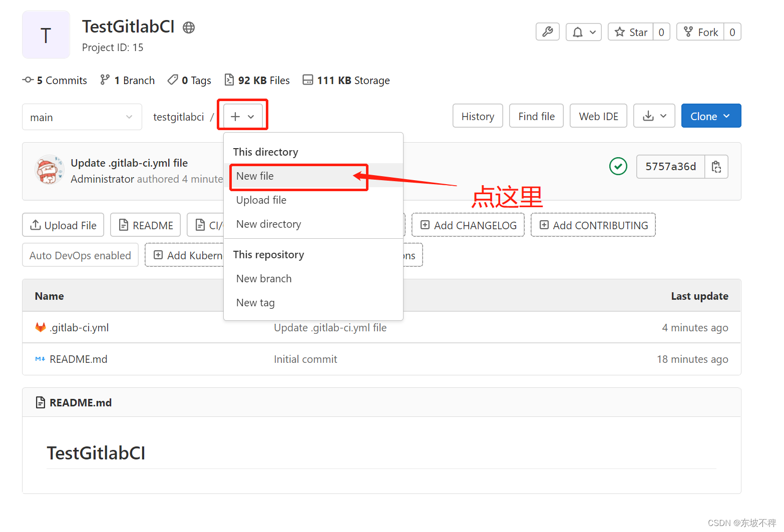This screenshot has width=784, height=532.
Task: Click Add CHANGELOG button
Action: 468,225
